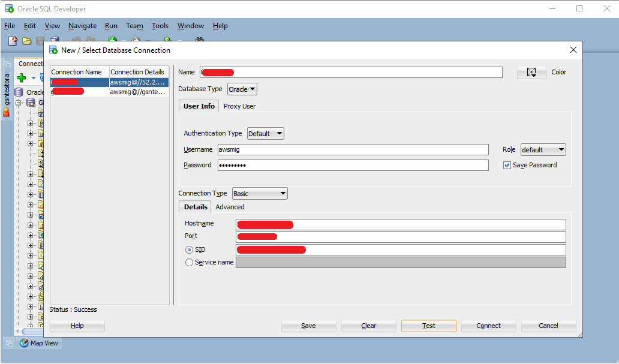619x364 pixels.
Task: Select the Service name radio button
Action: (189, 262)
